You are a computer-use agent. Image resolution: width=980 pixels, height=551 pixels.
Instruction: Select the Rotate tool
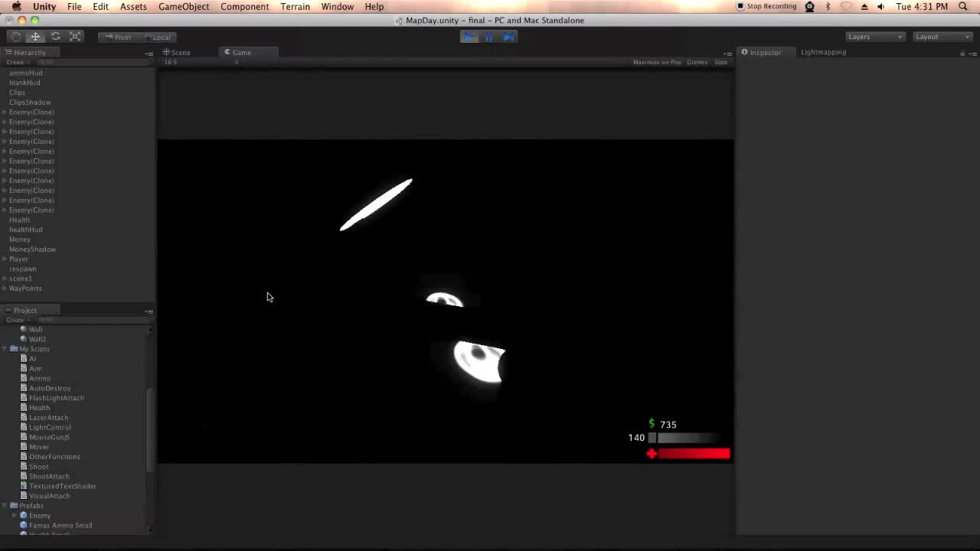(55, 36)
